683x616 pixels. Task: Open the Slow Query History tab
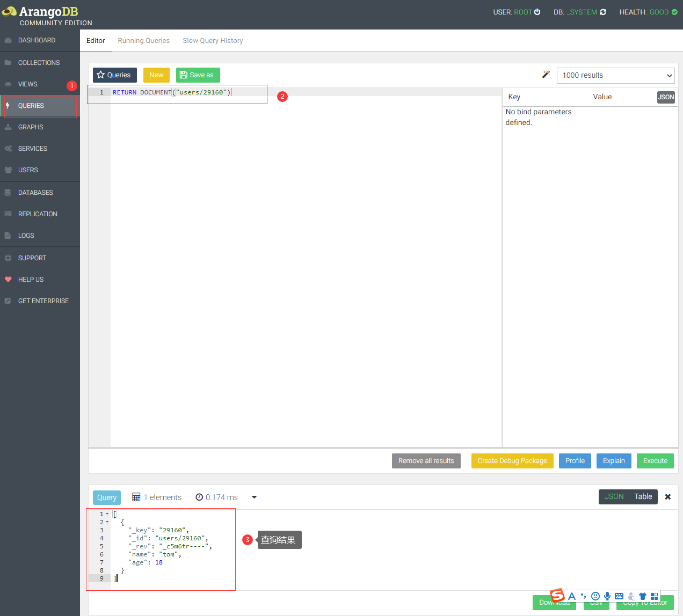point(213,40)
